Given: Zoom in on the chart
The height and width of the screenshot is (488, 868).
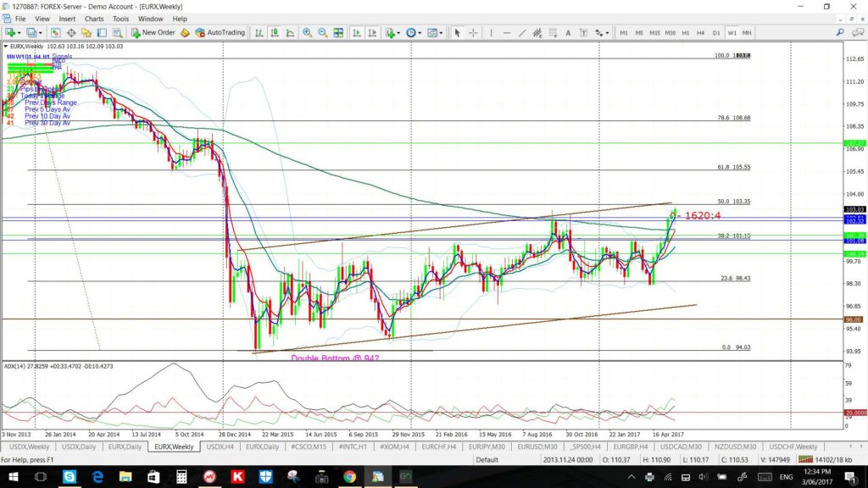Looking at the screenshot, I should coord(307,33).
